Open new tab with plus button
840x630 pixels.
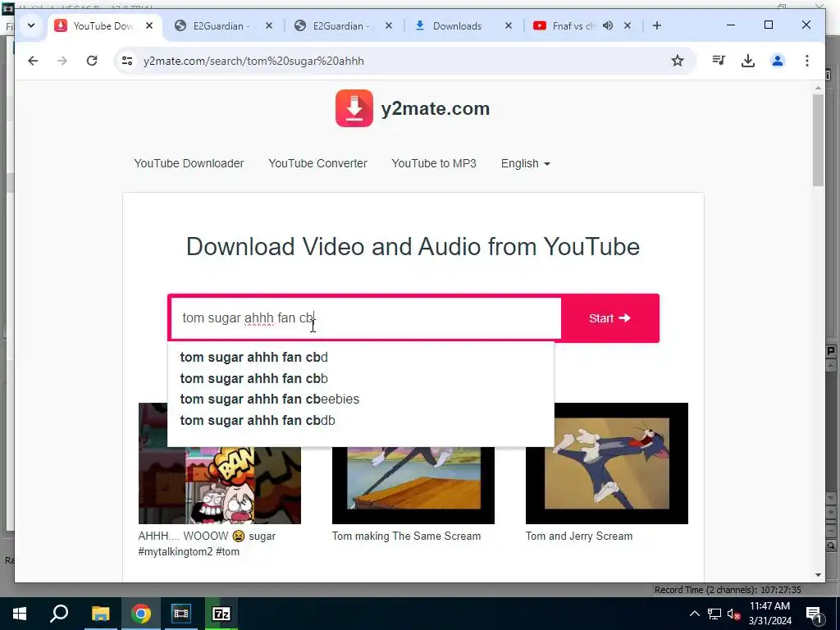[657, 25]
